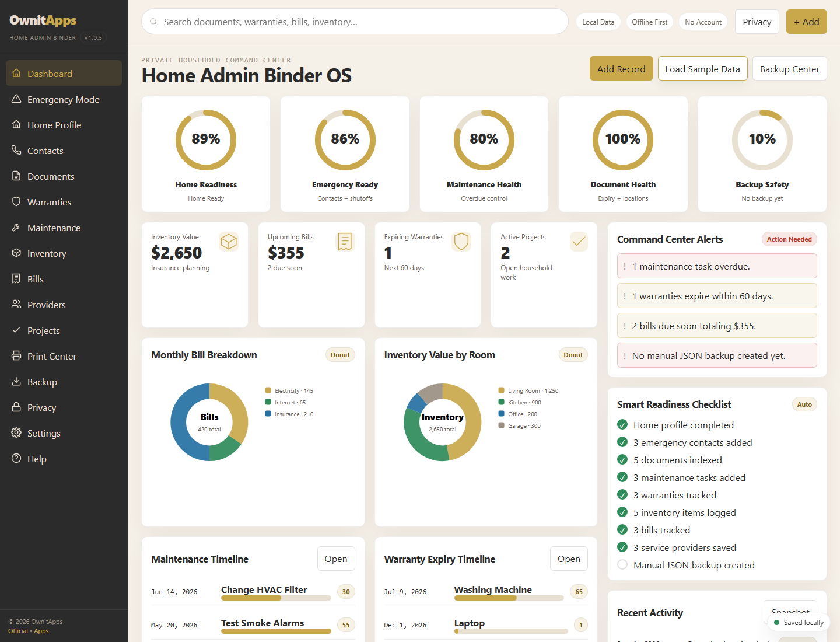The height and width of the screenshot is (642, 840).
Task: Click the Maintenance wrench icon
Action: [x=16, y=228]
